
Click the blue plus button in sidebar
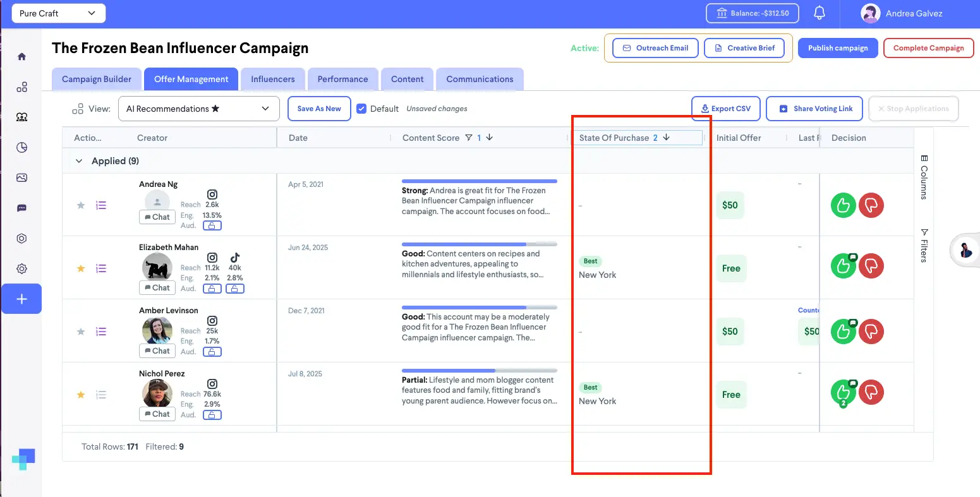21,299
